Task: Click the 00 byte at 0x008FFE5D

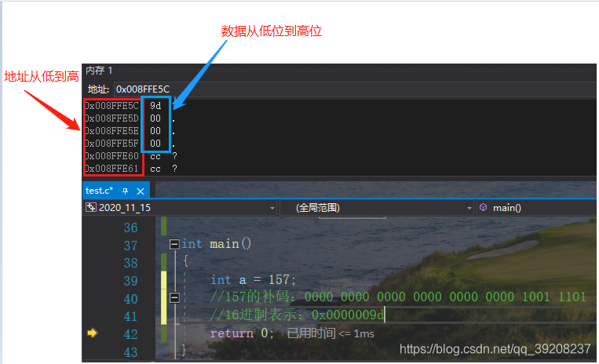Action: [155, 118]
